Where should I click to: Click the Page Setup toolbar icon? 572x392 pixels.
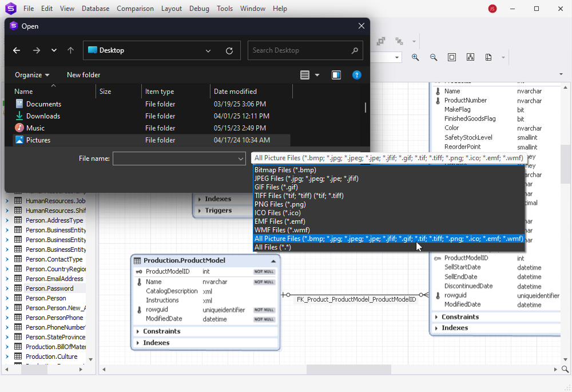coord(488,57)
